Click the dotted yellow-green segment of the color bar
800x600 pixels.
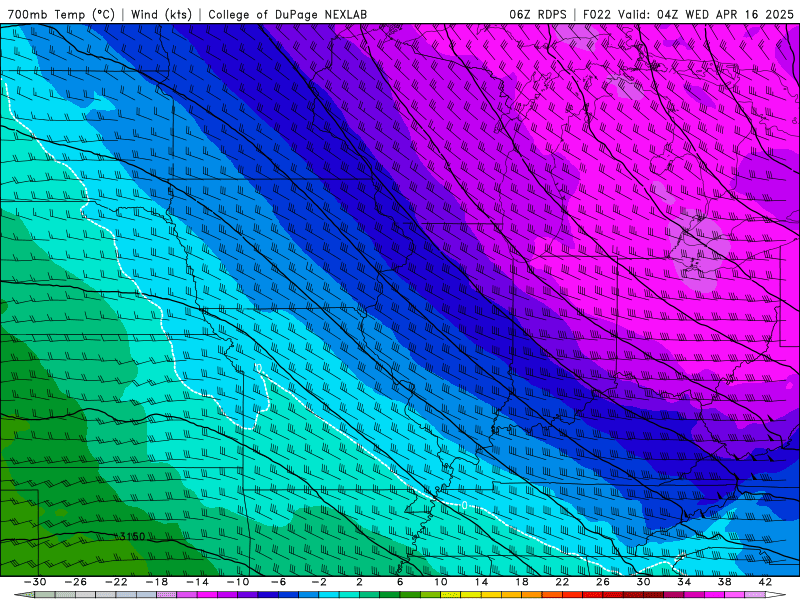[451, 595]
